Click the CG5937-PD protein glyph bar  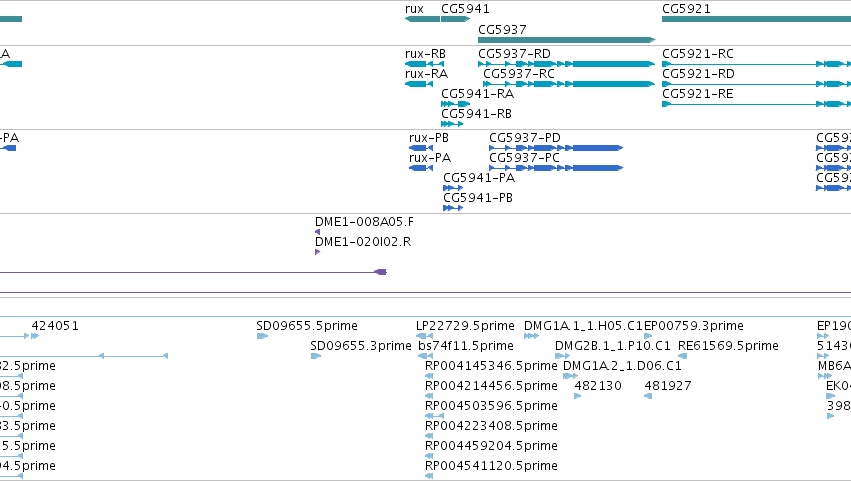(x=556, y=148)
